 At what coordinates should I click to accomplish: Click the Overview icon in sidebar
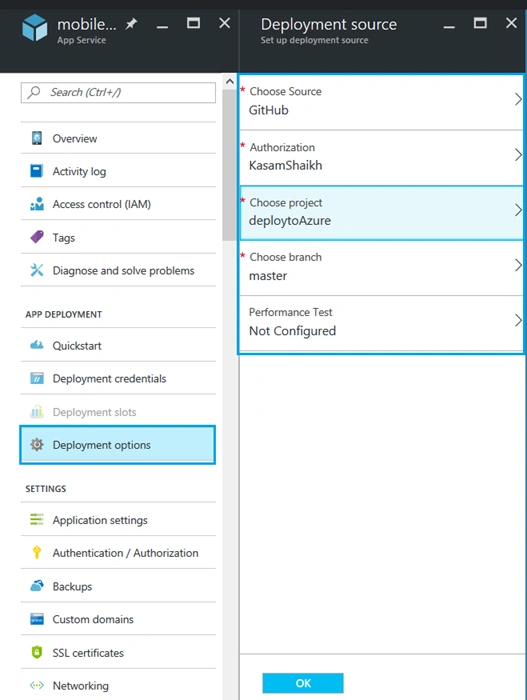tap(37, 138)
